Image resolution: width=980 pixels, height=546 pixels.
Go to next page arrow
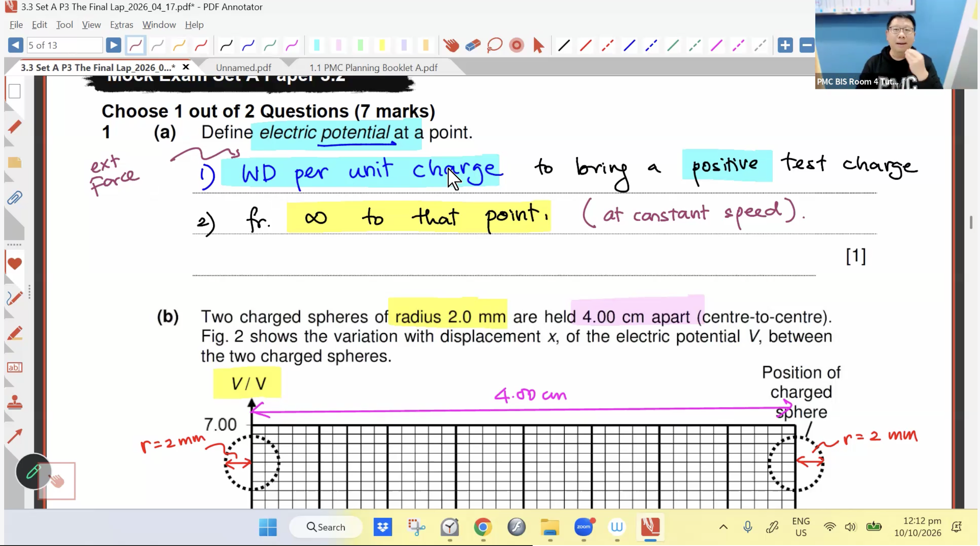[x=113, y=45]
